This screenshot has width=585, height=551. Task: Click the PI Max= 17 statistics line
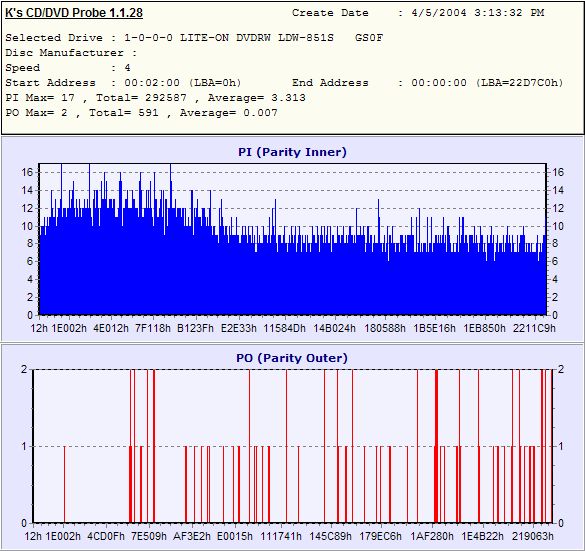click(156, 98)
